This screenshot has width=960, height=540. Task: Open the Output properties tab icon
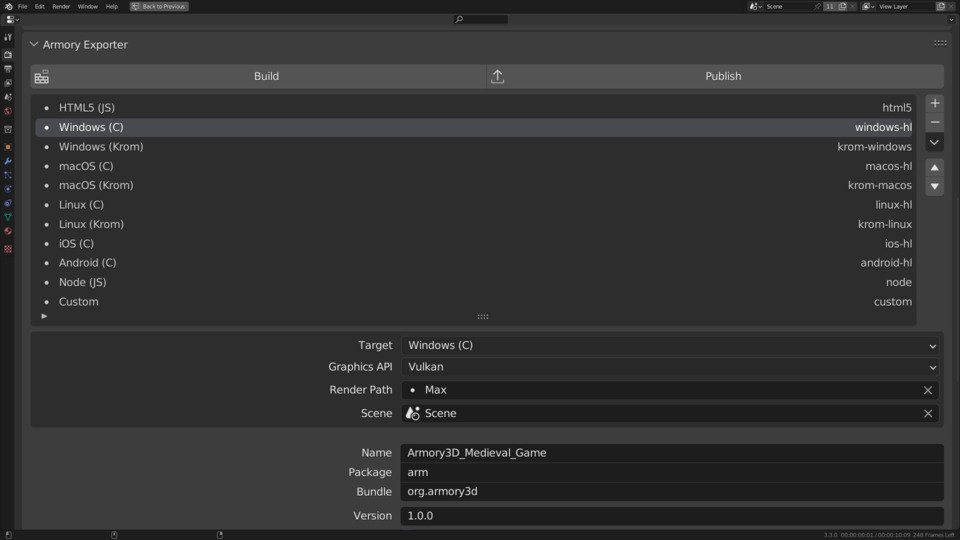[x=8, y=69]
